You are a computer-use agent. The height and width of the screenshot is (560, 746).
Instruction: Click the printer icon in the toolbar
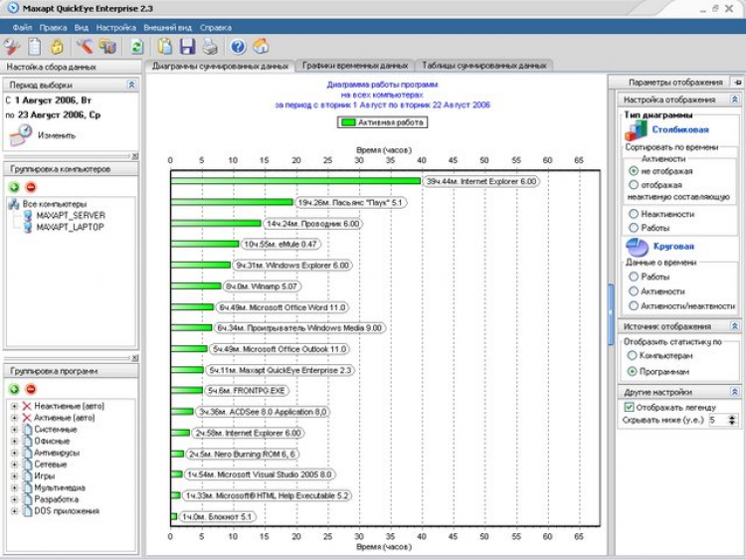(x=210, y=46)
